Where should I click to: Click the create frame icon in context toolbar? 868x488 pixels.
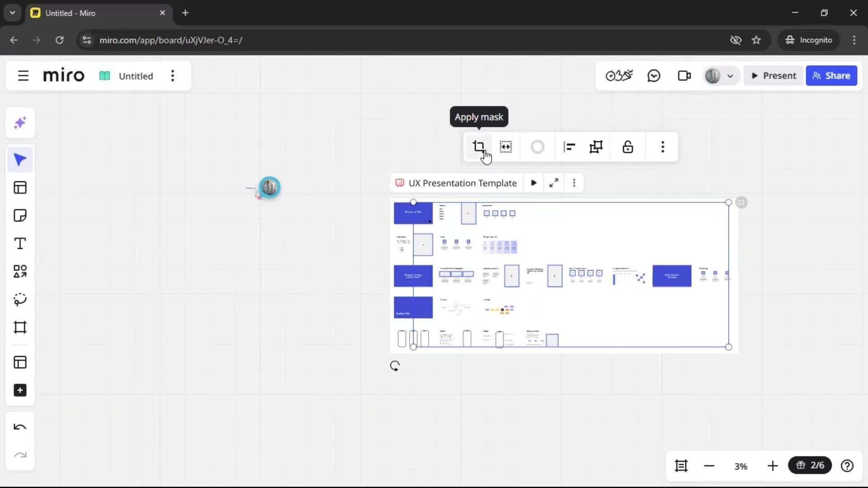point(596,147)
